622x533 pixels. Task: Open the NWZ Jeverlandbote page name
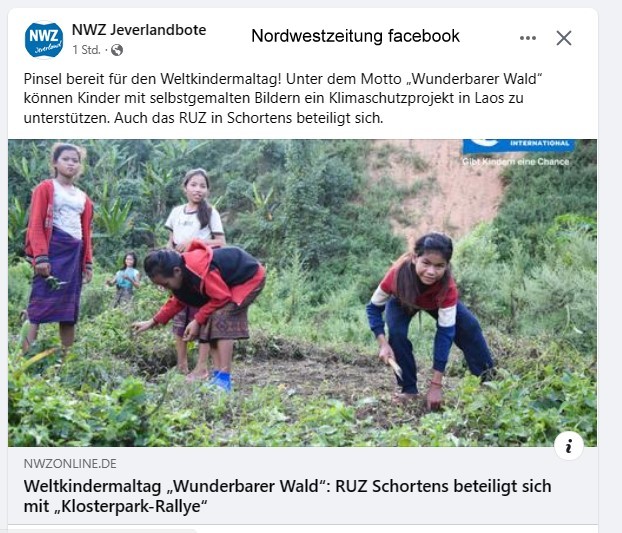click(x=139, y=30)
